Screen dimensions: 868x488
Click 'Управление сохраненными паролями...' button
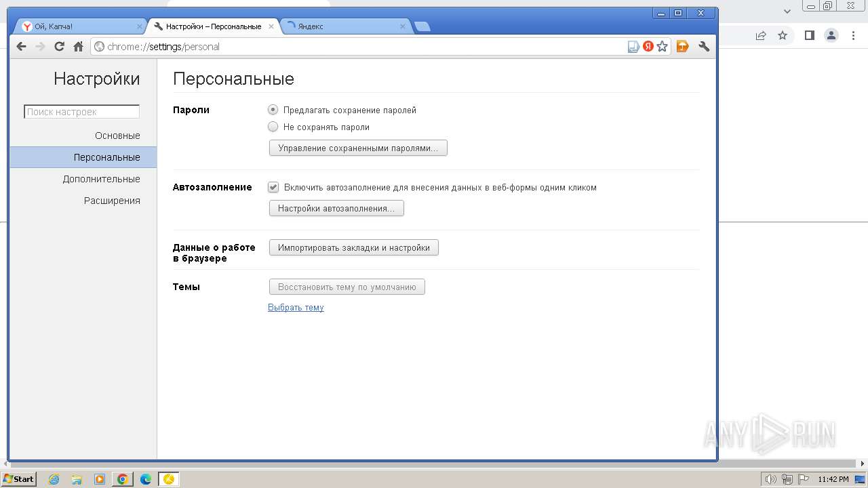[x=358, y=148]
